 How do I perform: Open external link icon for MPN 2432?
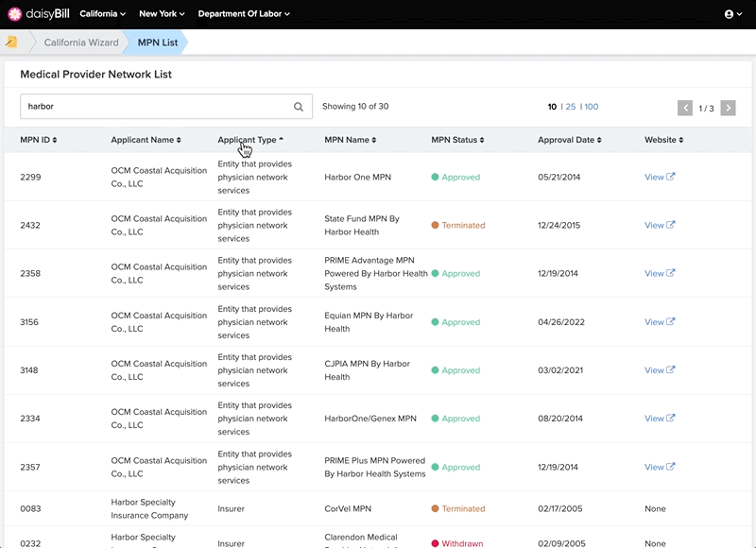(671, 225)
